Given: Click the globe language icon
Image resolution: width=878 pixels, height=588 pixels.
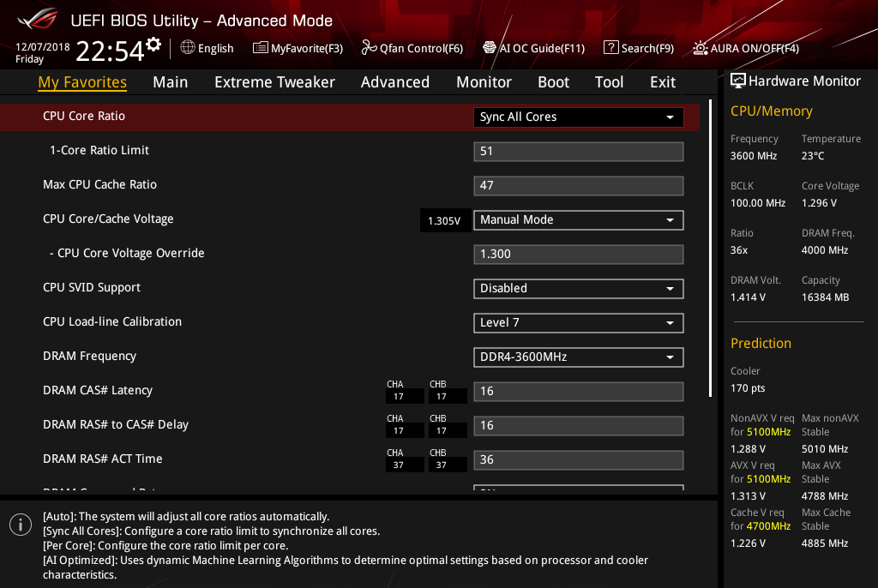Looking at the screenshot, I should point(188,48).
